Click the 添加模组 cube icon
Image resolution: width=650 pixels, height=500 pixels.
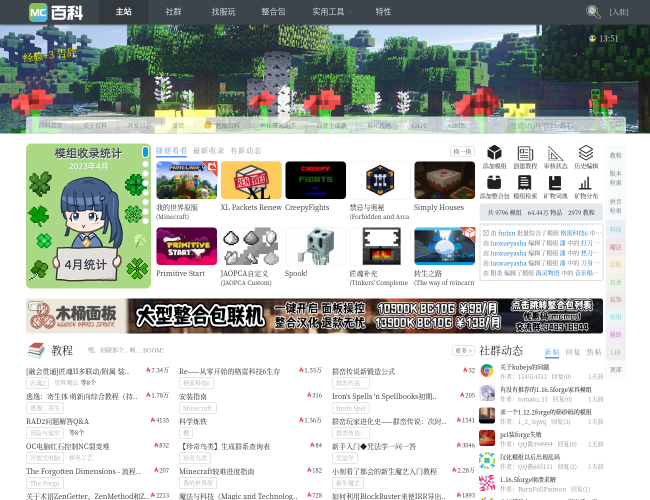click(x=494, y=154)
